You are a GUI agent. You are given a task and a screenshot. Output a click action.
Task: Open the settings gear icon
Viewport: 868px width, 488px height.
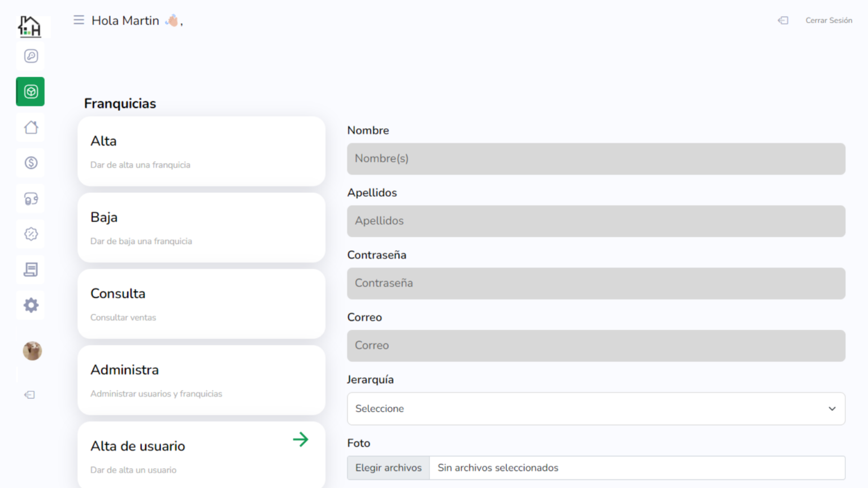click(x=31, y=305)
